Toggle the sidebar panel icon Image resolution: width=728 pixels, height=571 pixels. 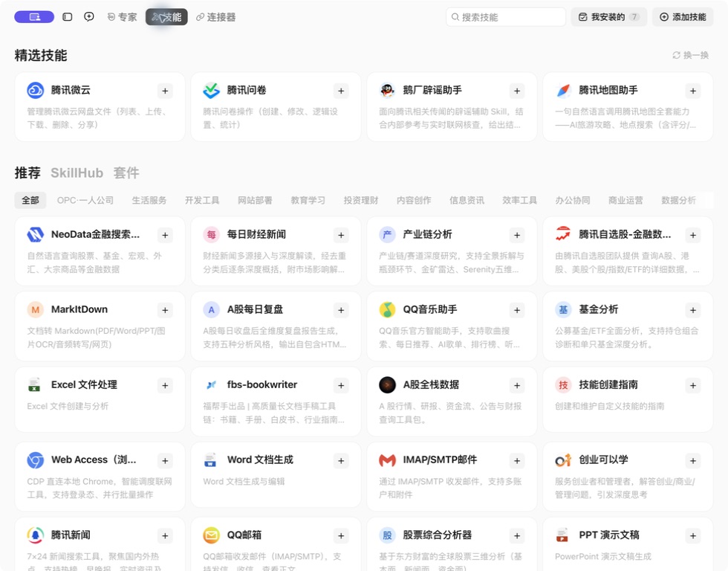(68, 17)
